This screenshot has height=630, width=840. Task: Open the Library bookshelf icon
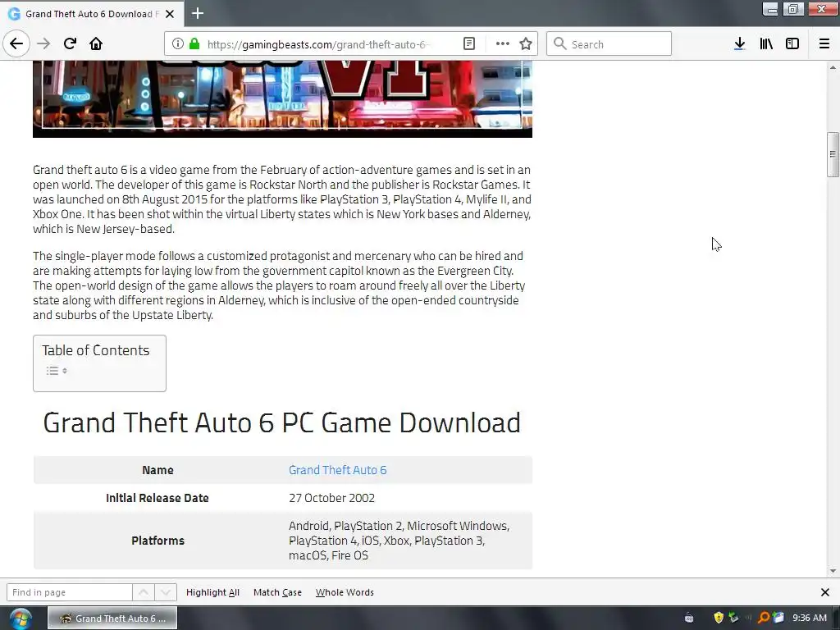(766, 44)
